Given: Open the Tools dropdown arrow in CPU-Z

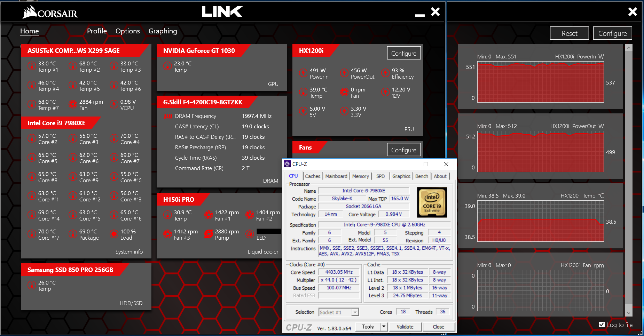Looking at the screenshot, I should click(x=384, y=327).
